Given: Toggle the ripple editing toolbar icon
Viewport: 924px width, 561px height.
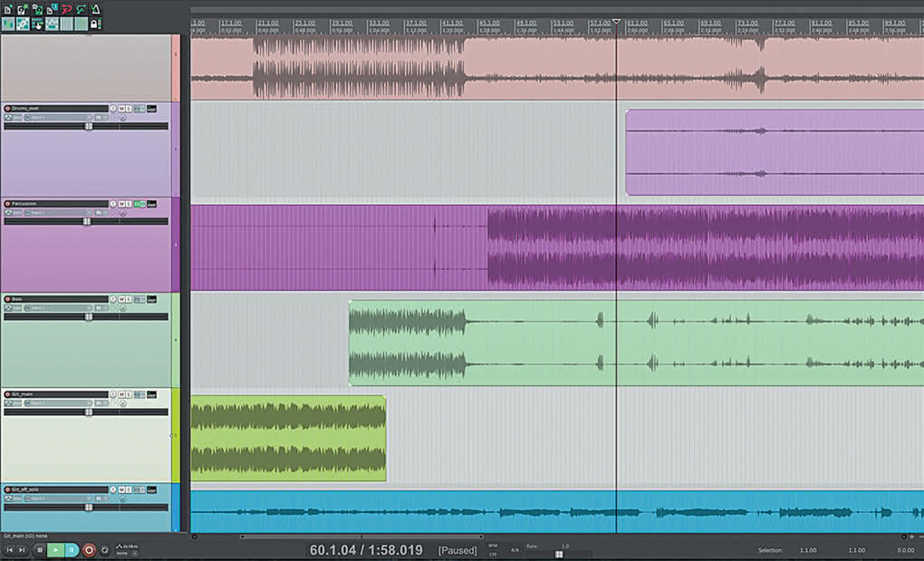Looking at the screenshot, I should (x=37, y=24).
